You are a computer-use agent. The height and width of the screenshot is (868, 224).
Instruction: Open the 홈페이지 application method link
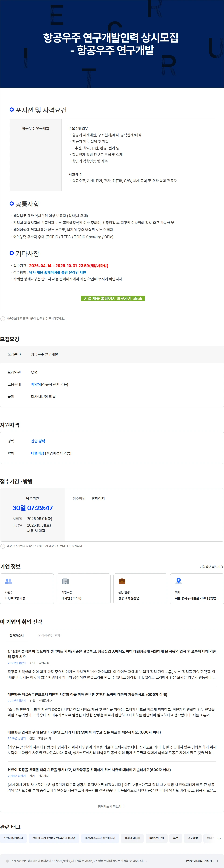98,498
